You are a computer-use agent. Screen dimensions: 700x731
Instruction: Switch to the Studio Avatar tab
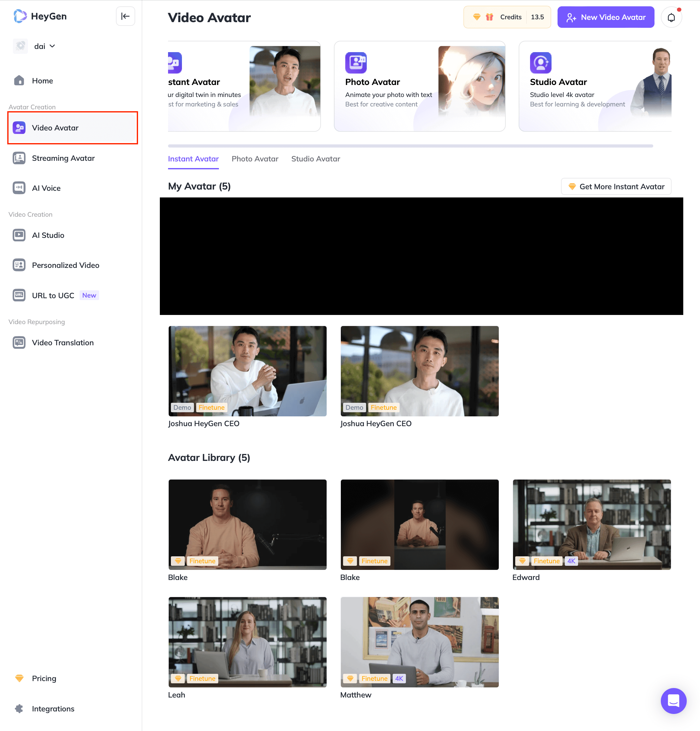[316, 159]
